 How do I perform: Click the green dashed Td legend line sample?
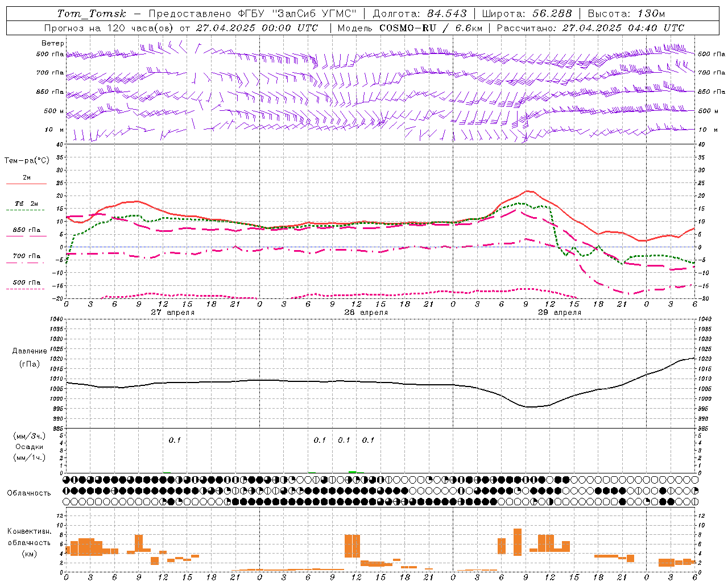[26, 210]
